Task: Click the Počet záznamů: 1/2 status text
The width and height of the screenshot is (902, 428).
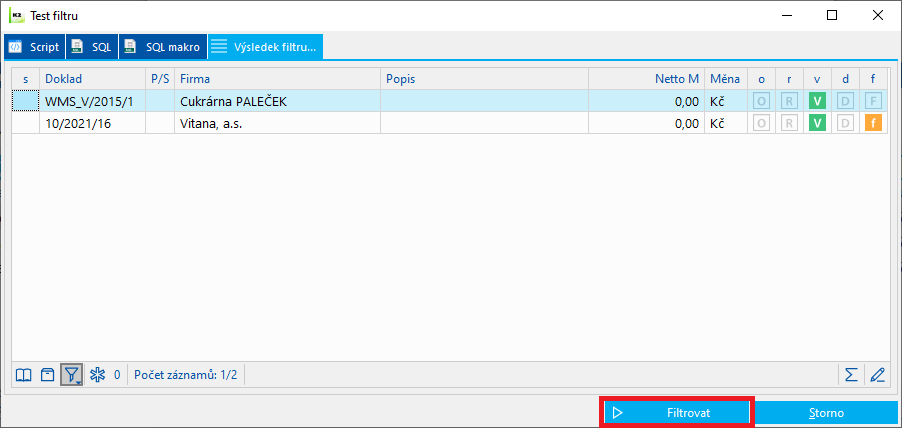Action: click(x=185, y=376)
